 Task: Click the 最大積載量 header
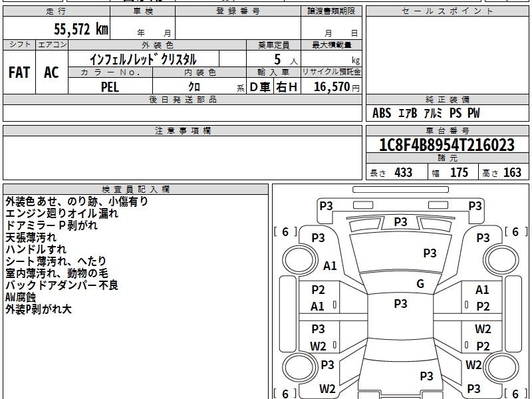(331, 45)
